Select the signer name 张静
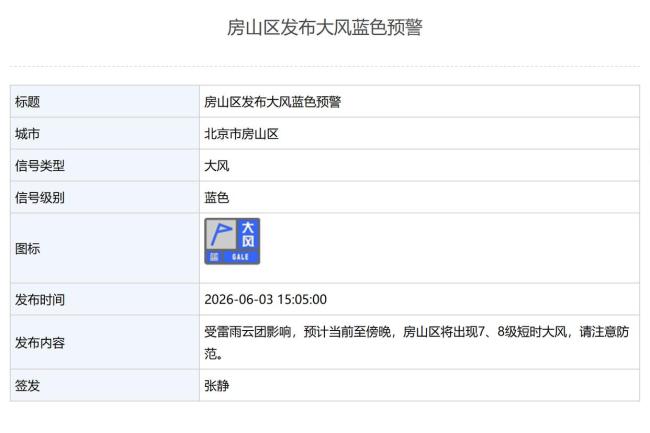Image resolution: width=650 pixels, height=433 pixels. 216,386
